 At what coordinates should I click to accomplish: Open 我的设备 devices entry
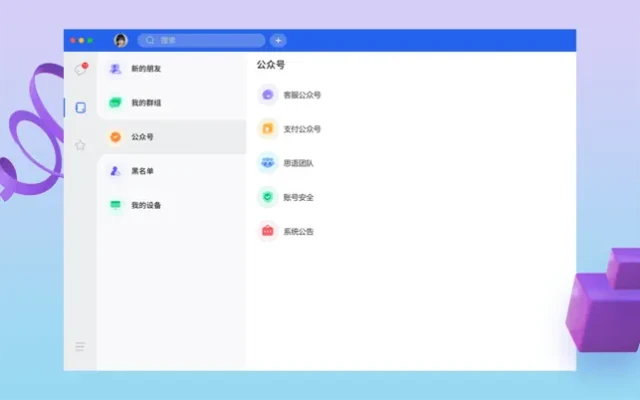(146, 205)
